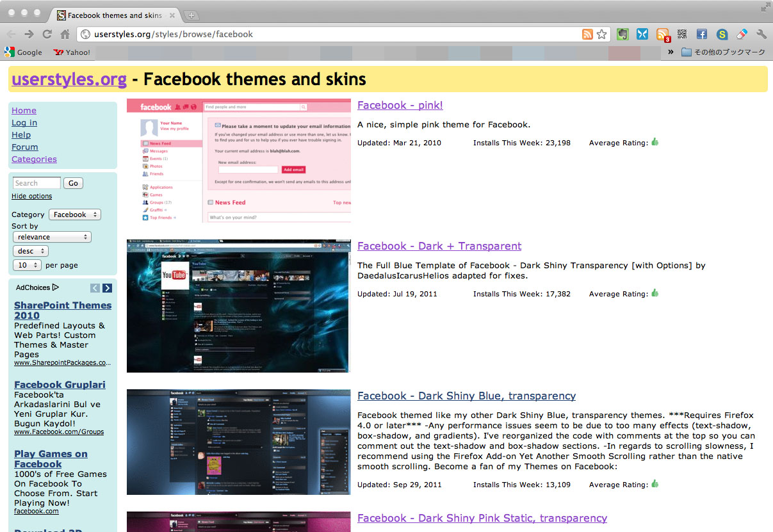Open Facebook - Dark Shiny Blue, transparency title
773x532 pixels.
[x=466, y=396]
